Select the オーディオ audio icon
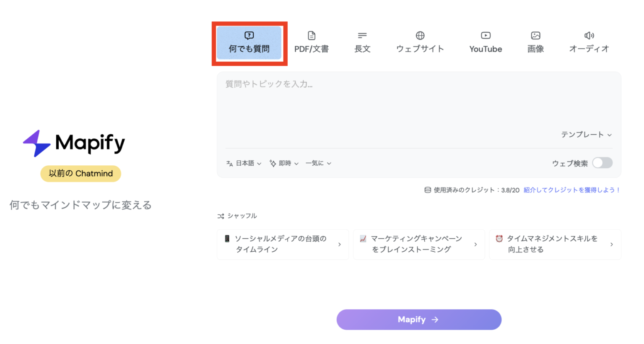 tap(589, 35)
